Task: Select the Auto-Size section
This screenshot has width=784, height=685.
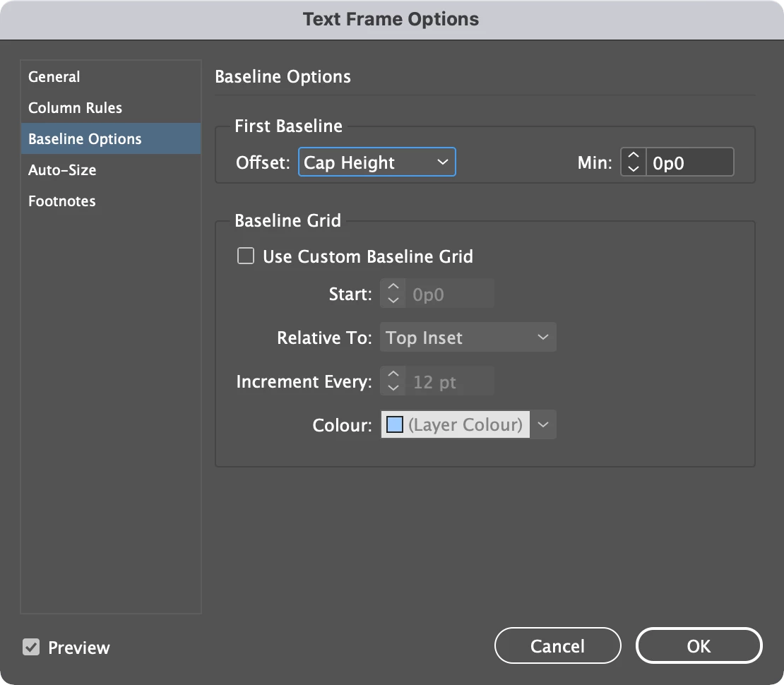Action: pos(62,170)
